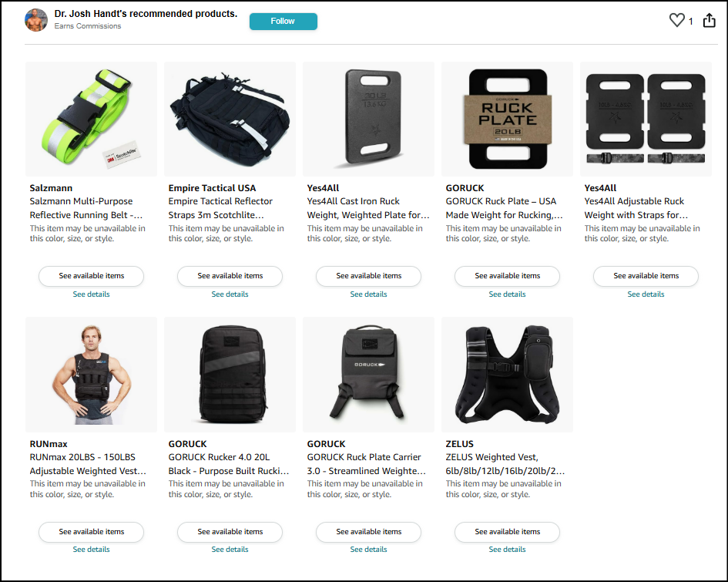
Task: Open the GORUCK Rucker 4.0 backpack image
Action: [x=230, y=375]
